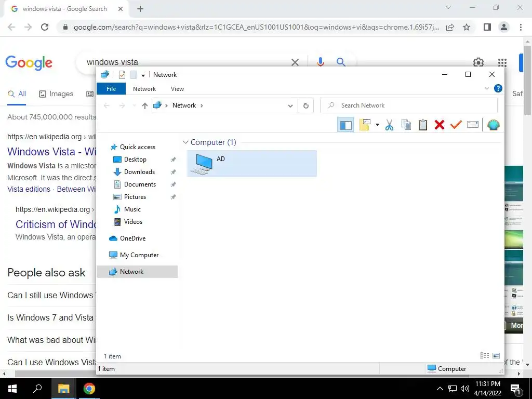
Task: Open recent locations dropdown near forward arrow
Action: coord(134,105)
